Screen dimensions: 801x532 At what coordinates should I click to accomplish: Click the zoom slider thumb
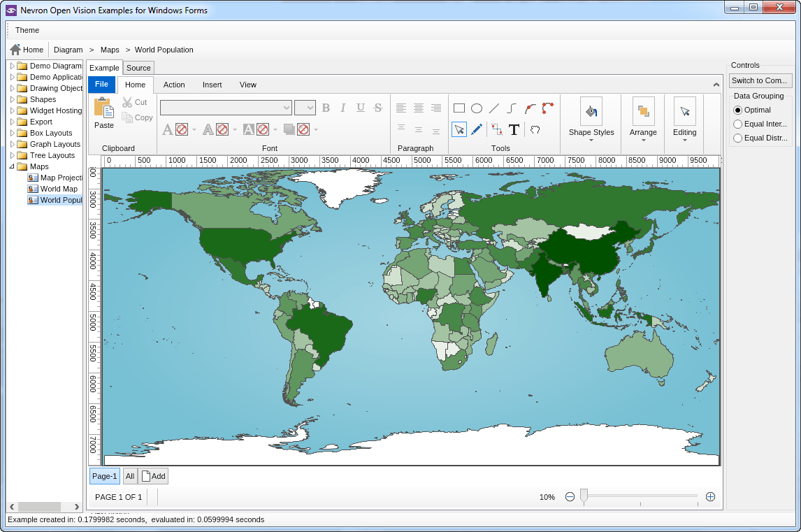tap(584, 496)
